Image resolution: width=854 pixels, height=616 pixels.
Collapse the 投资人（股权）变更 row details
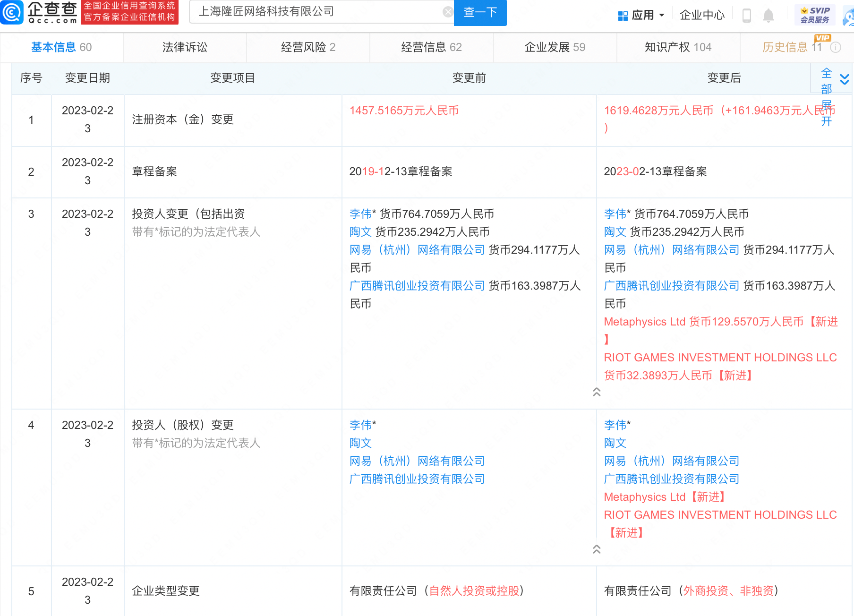[x=597, y=549]
